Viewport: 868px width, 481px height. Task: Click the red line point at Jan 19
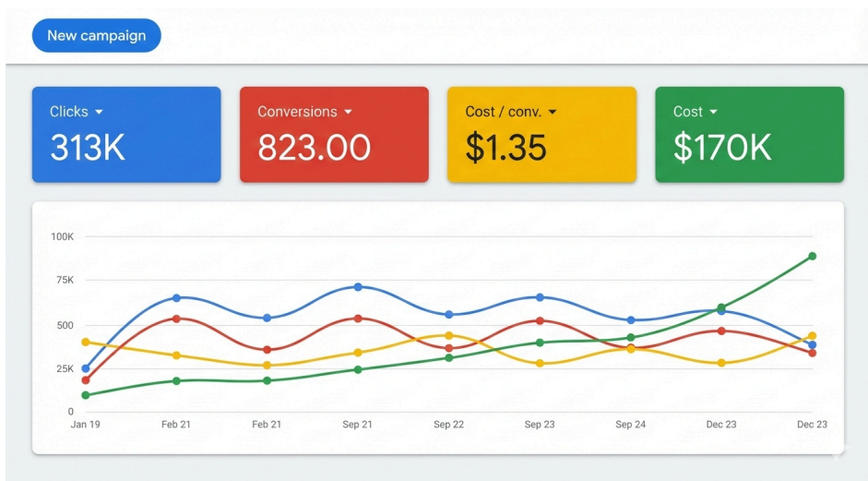(86, 379)
